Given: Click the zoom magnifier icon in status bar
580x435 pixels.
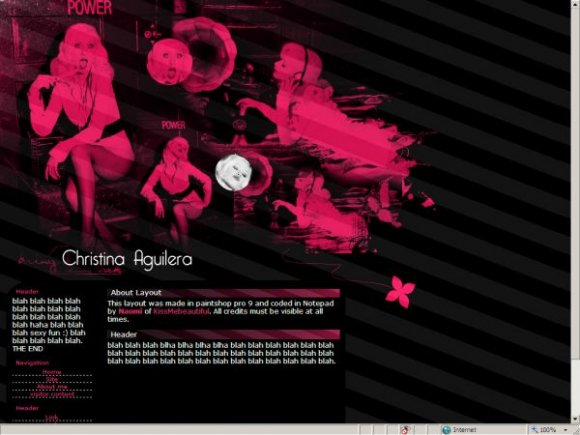Looking at the screenshot, I should pos(534,429).
